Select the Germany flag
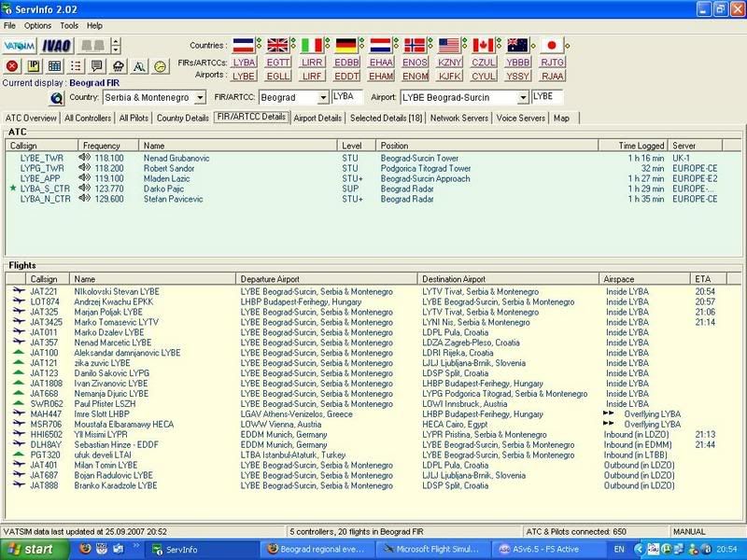The image size is (747, 560). click(346, 45)
